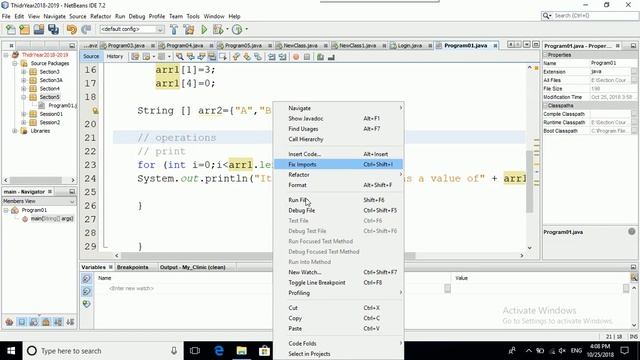Click the Start Macro Recording red icon

[296, 57]
